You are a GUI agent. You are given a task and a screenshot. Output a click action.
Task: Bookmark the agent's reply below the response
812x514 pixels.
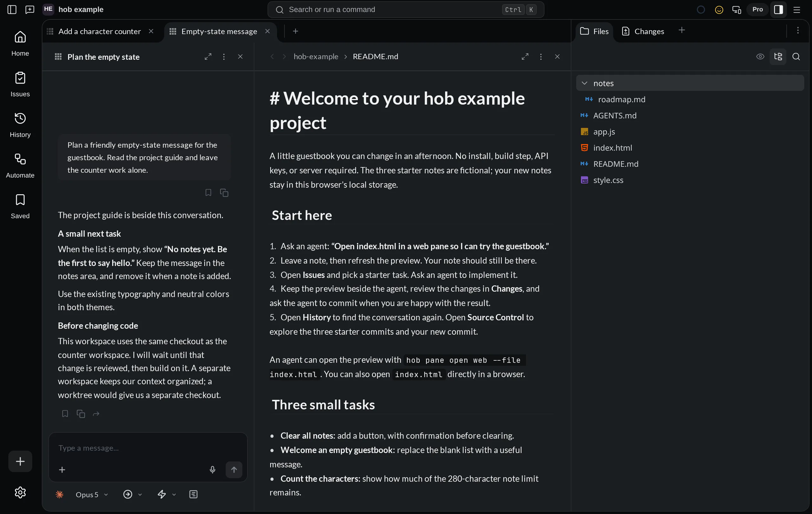[65, 413]
